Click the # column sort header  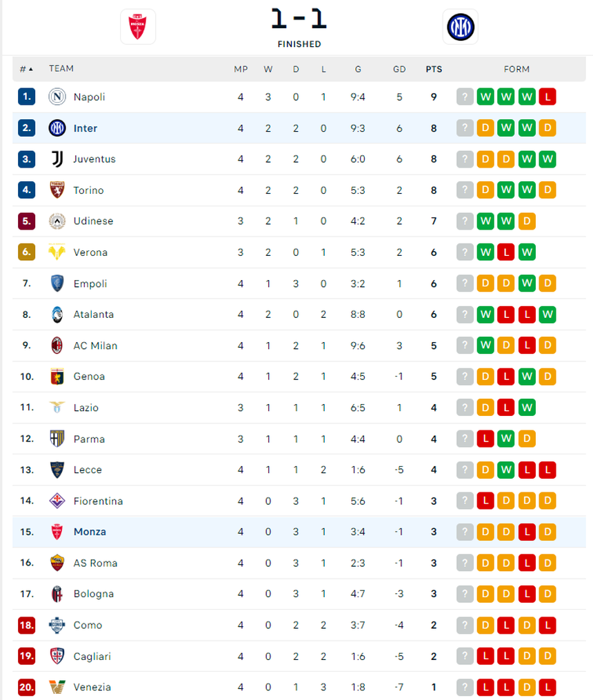[23, 69]
